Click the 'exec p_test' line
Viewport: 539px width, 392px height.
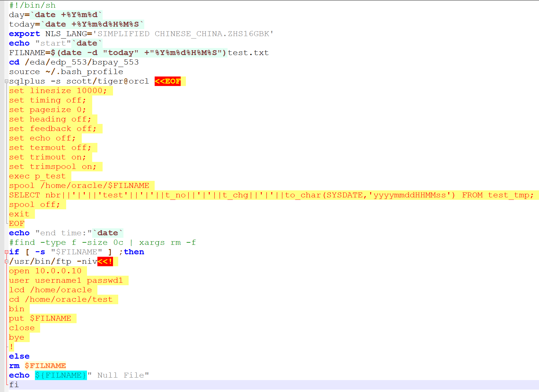pos(37,176)
